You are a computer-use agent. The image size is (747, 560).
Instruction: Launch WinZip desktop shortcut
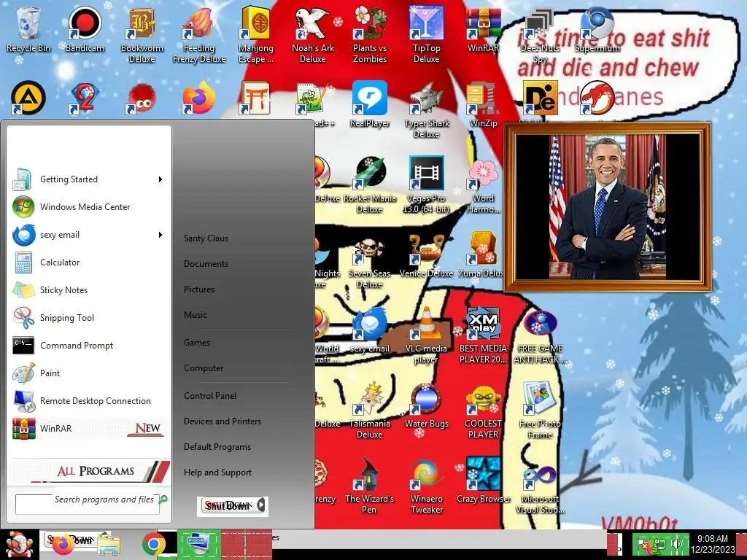click(x=483, y=105)
